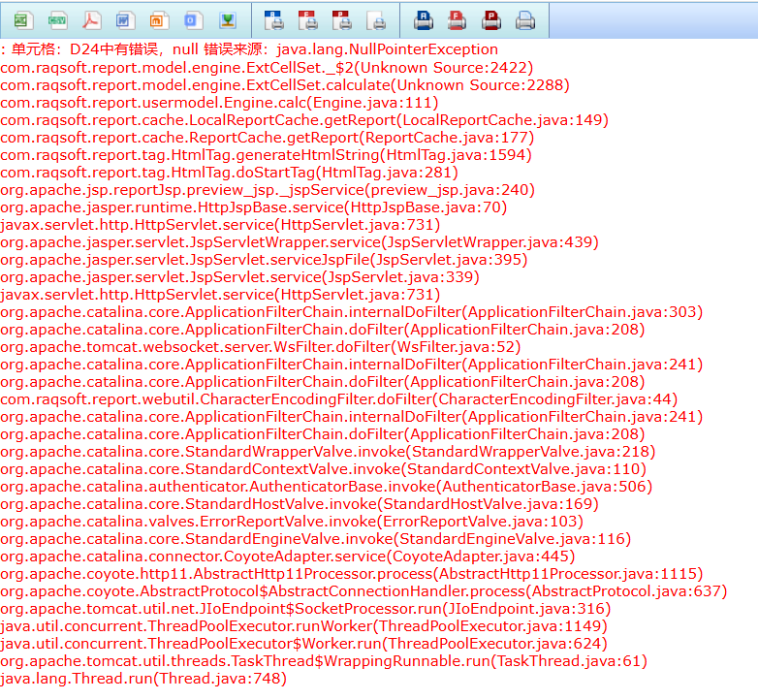The image size is (758, 700).
Task: Click the AuthenticatorBase.invoke line
Action: point(327,486)
